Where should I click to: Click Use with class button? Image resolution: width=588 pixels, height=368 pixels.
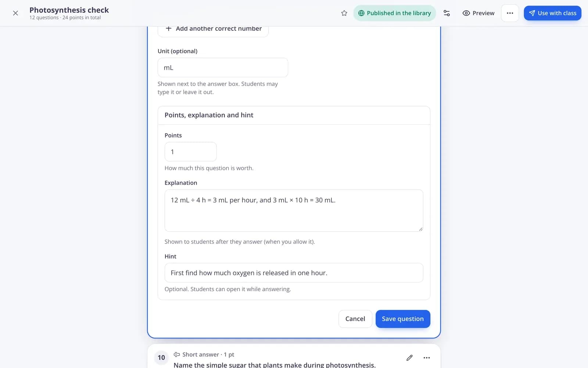click(552, 13)
